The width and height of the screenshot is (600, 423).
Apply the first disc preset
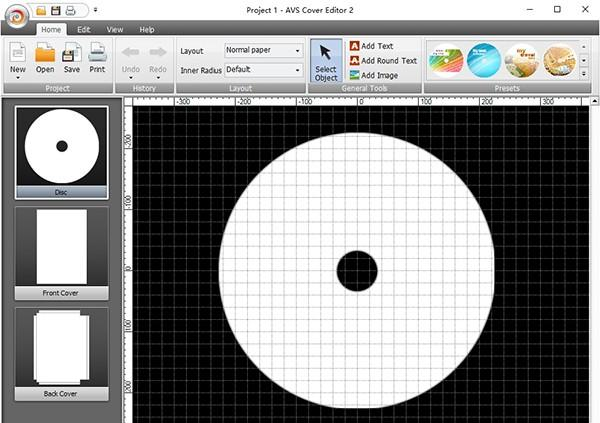445,61
